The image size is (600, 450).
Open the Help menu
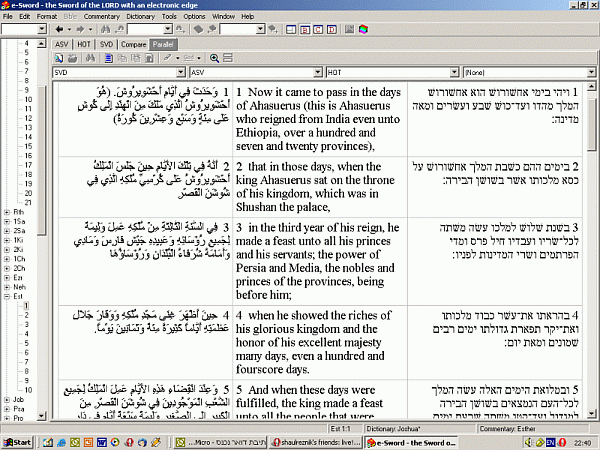(x=248, y=16)
